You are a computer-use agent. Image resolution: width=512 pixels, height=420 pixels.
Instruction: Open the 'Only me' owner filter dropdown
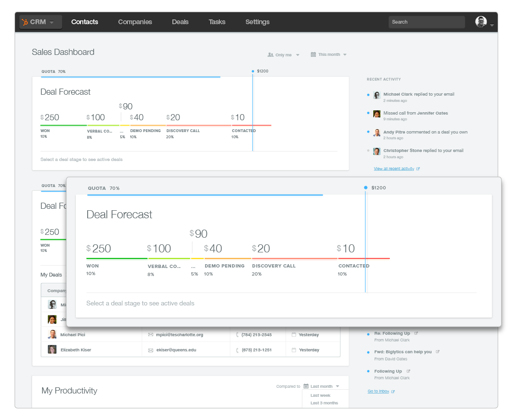(x=283, y=55)
